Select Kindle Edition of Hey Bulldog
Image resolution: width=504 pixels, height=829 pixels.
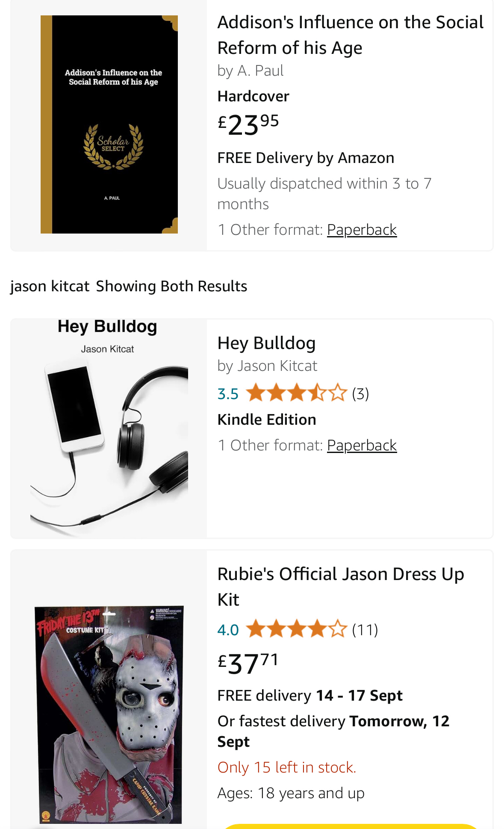pyautogui.click(x=267, y=420)
